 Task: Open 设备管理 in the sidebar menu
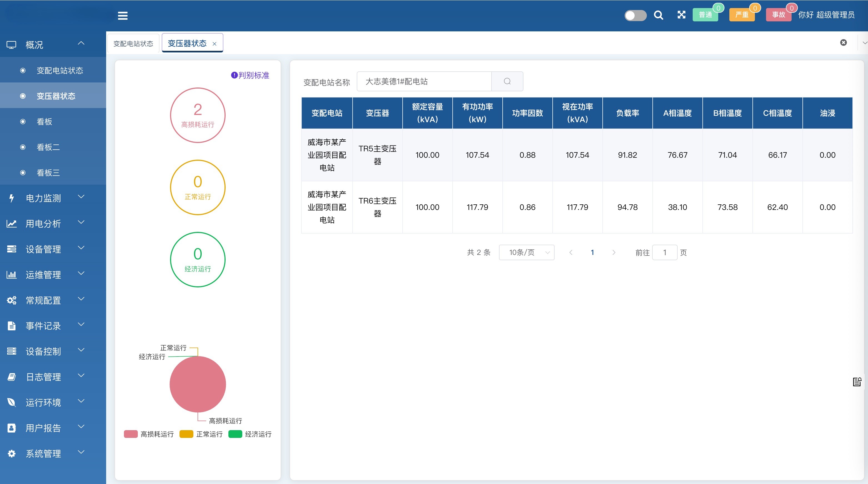pos(44,249)
